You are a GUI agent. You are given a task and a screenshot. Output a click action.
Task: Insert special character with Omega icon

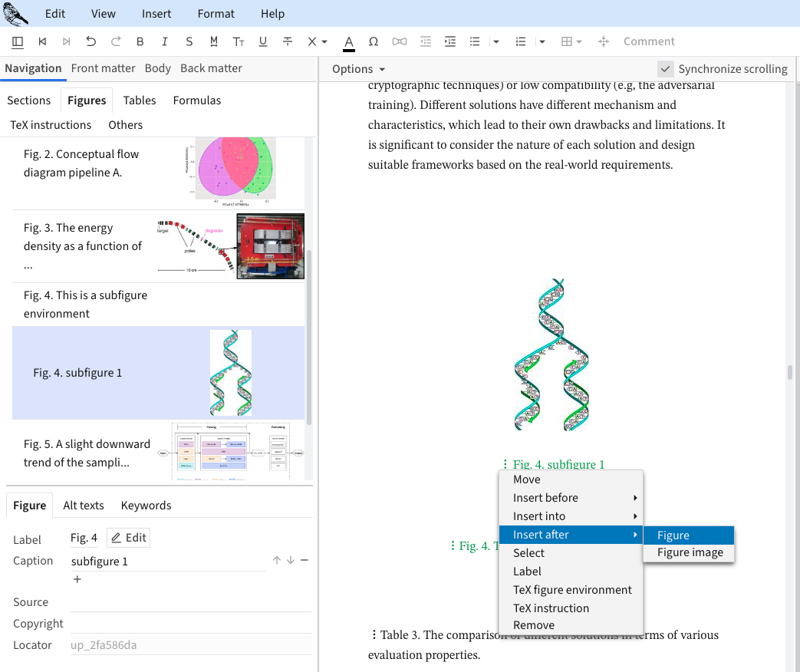(x=374, y=41)
